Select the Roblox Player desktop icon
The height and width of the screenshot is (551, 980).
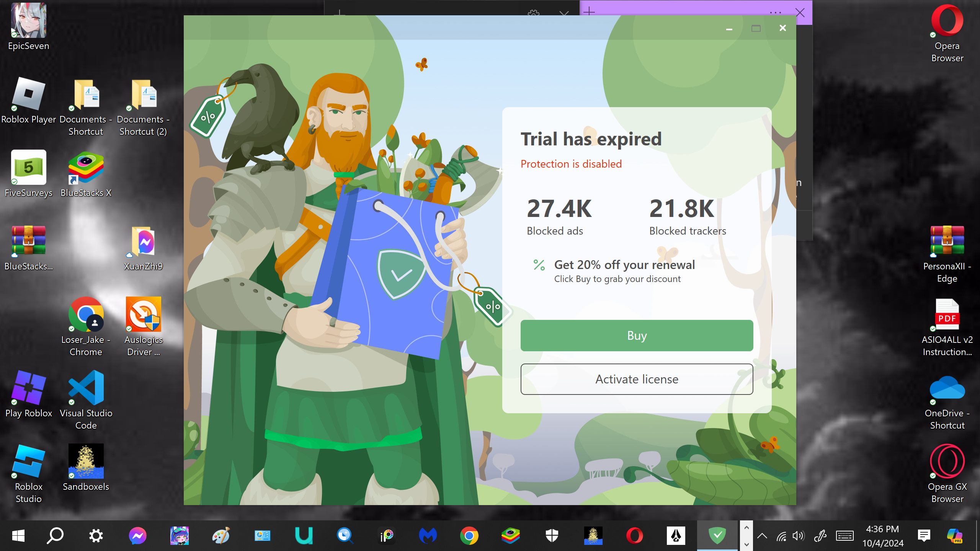[x=29, y=100]
